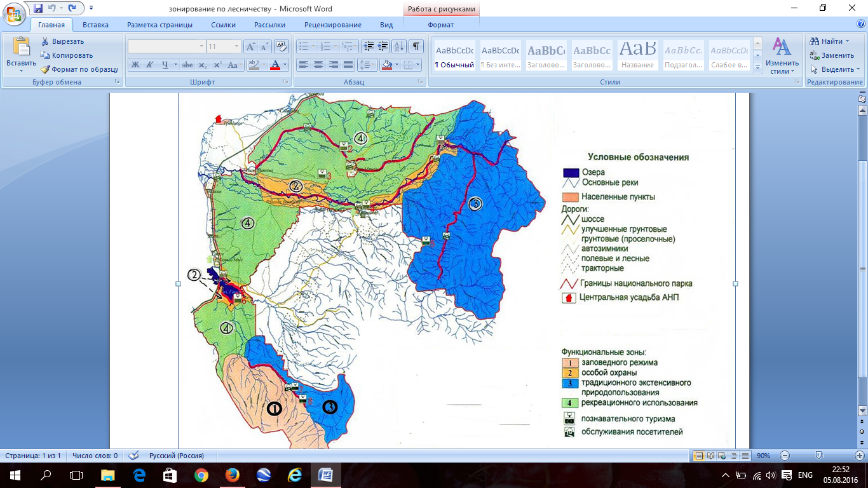Screen dimensions: 868x488
Task: Expand the Find (Найти) dropdown arrow
Action: (847, 41)
